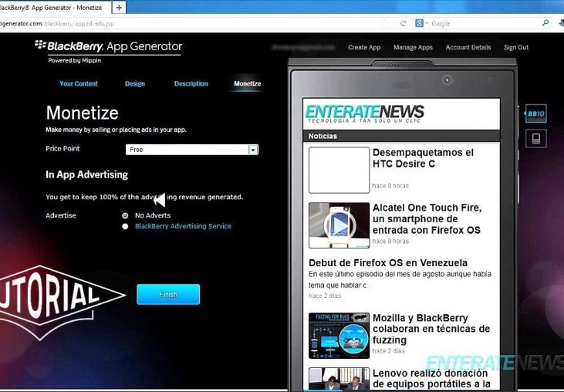Image resolution: width=564 pixels, height=392 pixels.
Task: Select the BlackBerry Advertising Service radio button
Action: 125,227
